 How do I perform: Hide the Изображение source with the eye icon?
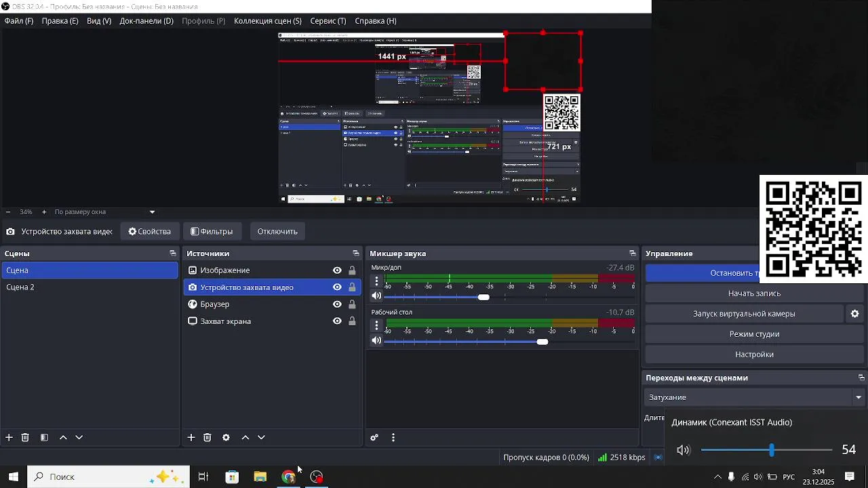tap(337, 270)
